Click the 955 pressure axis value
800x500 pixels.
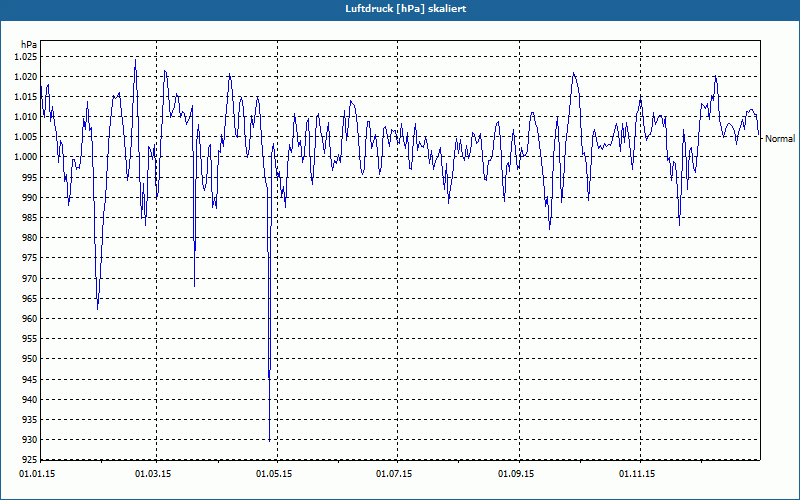31,339
